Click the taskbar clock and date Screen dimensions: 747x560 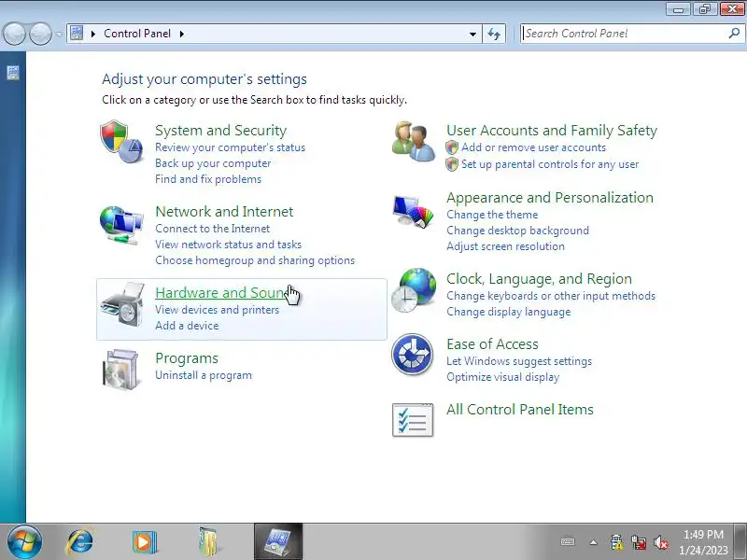point(703,542)
